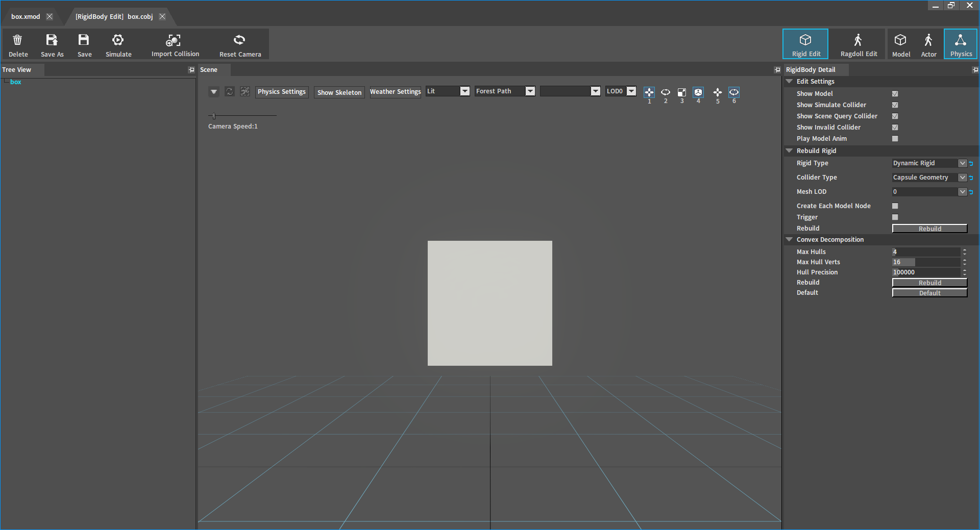Reset Rigid Type to default
This screenshot has height=530, width=980.
(x=971, y=164)
